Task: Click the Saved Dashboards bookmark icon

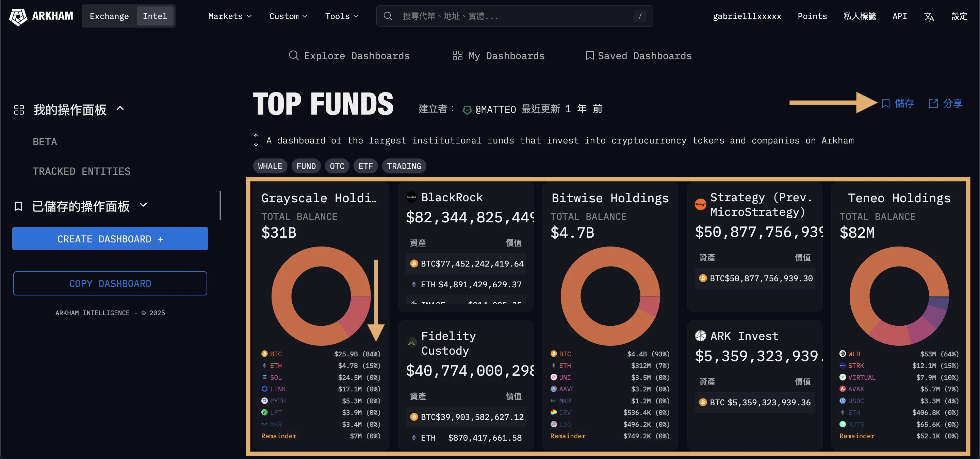Action: pyautogui.click(x=590, y=55)
